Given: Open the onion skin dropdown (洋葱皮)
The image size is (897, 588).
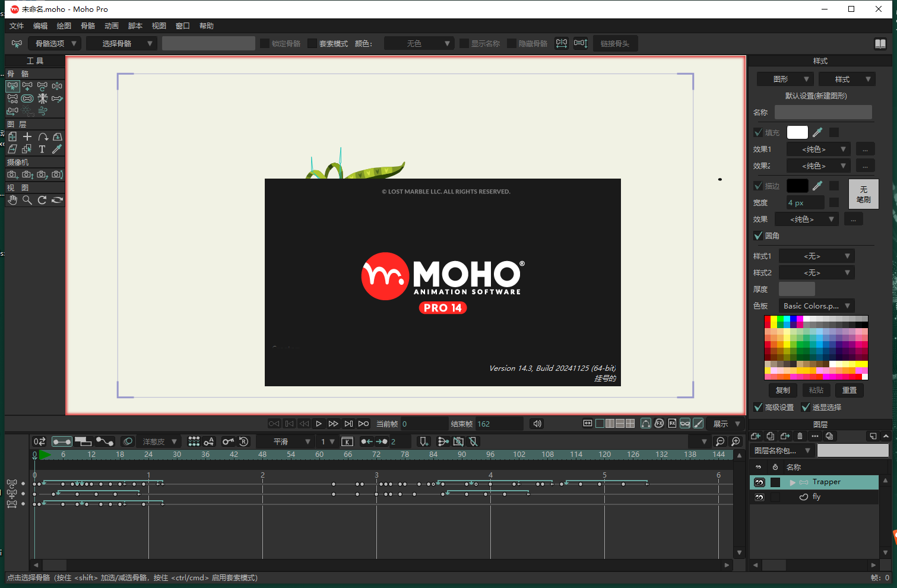Looking at the screenshot, I should (x=159, y=441).
